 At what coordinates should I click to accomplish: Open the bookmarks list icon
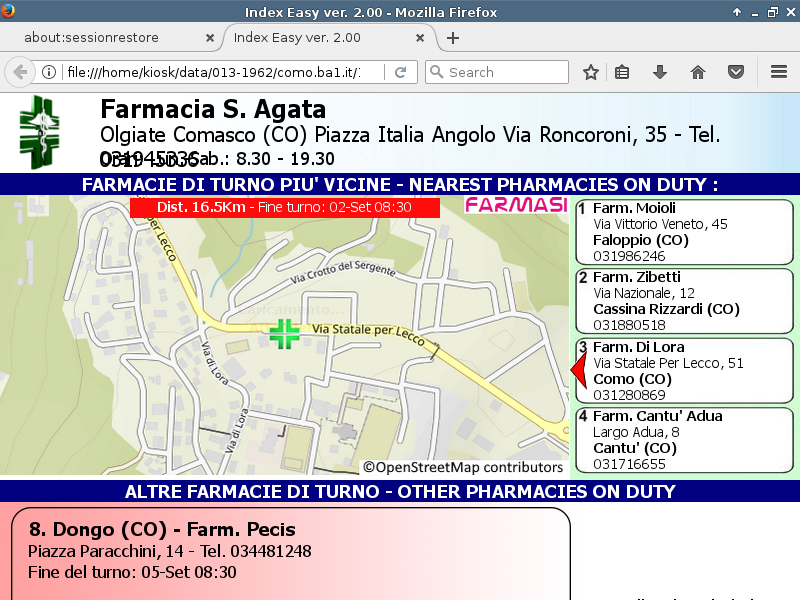[x=622, y=72]
